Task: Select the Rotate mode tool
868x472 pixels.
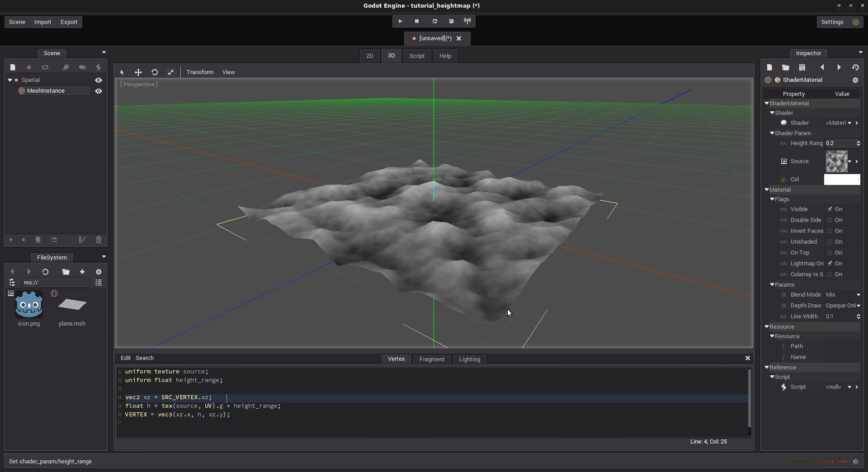Action: pyautogui.click(x=155, y=72)
